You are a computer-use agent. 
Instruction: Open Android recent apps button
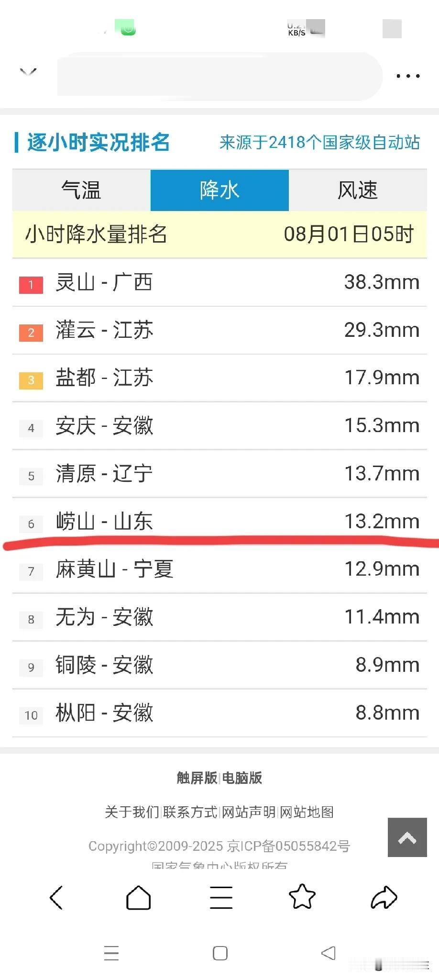coord(111,953)
